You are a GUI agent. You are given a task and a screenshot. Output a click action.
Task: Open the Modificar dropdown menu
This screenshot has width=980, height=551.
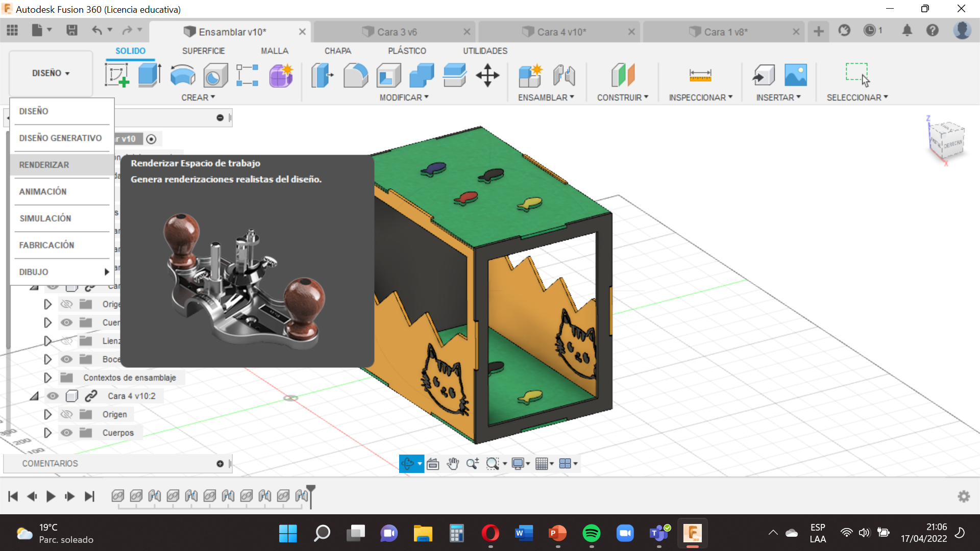click(x=404, y=97)
